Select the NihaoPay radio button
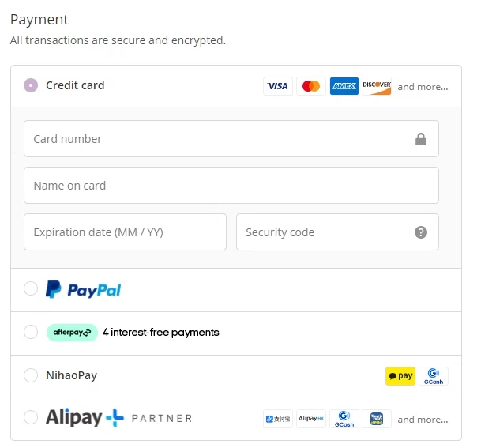 [x=31, y=375]
